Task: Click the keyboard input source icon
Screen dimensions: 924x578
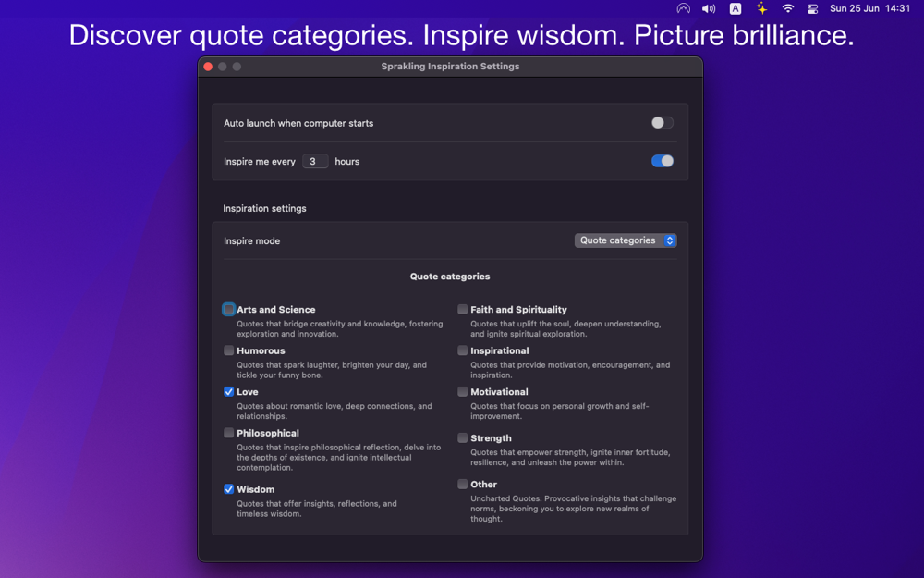Action: click(736, 8)
